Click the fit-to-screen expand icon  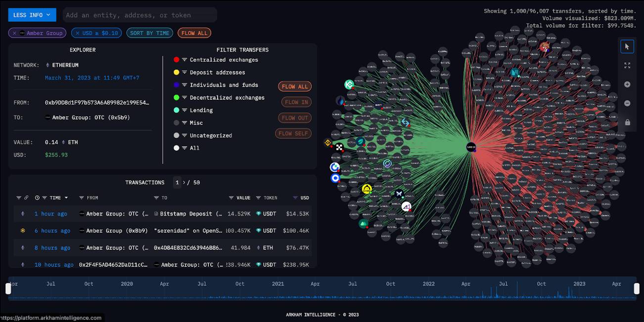(x=627, y=65)
